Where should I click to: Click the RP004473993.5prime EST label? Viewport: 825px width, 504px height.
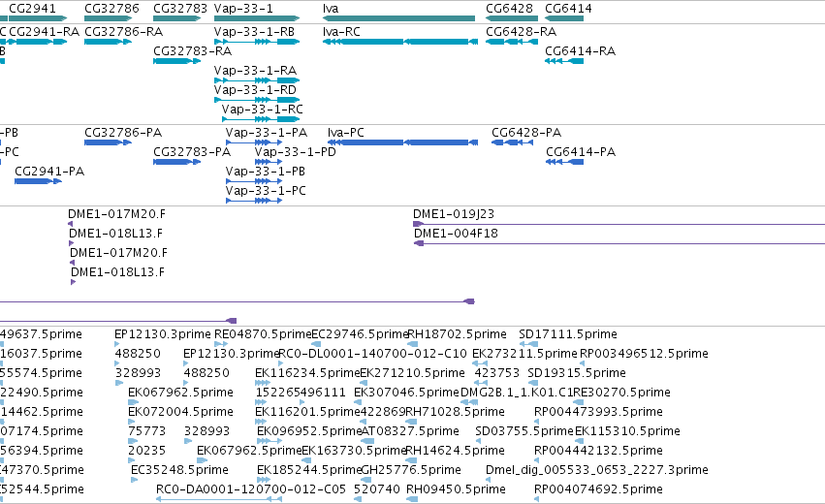(x=598, y=412)
